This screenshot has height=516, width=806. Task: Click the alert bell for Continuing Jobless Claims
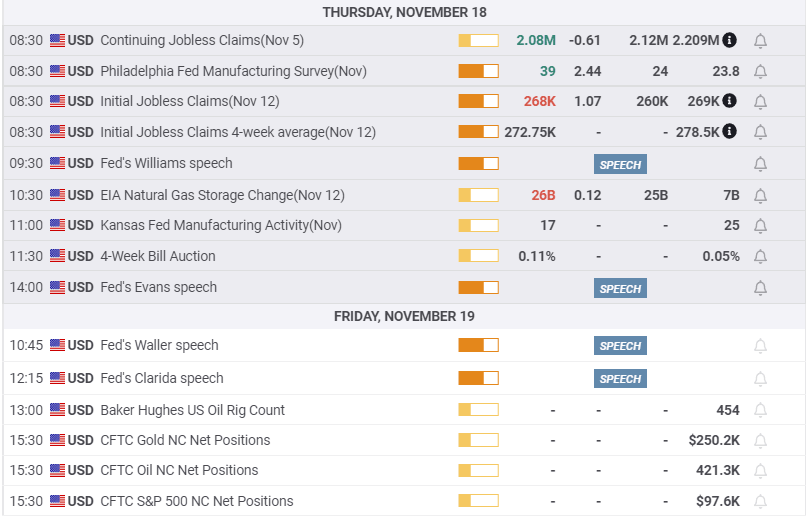pos(760,41)
